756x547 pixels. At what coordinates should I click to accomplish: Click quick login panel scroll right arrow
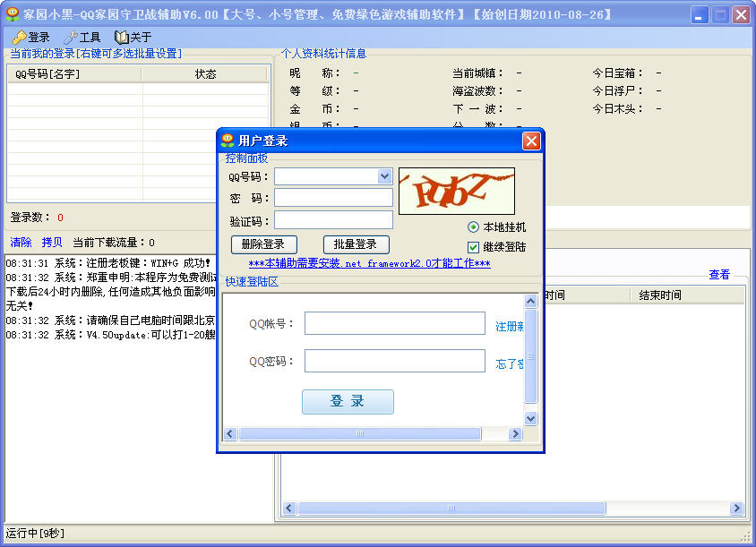coord(515,433)
